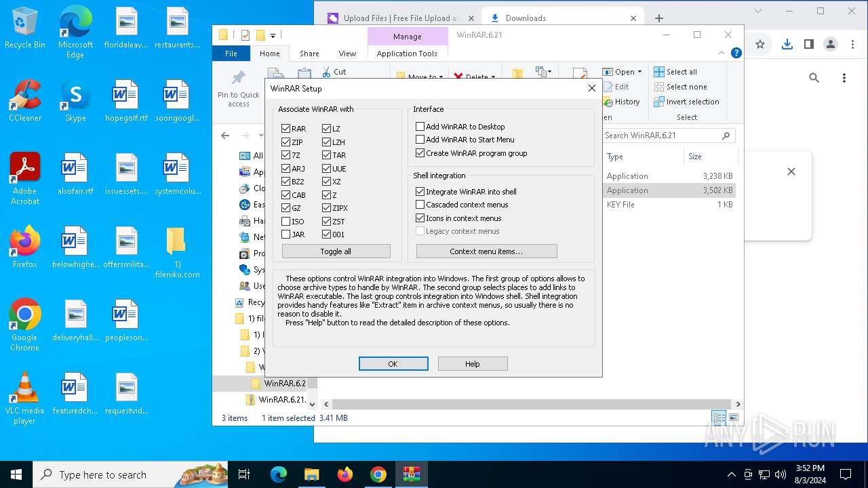Open the Chrome three-dot menu
868x488 pixels.
pyautogui.click(x=854, y=44)
